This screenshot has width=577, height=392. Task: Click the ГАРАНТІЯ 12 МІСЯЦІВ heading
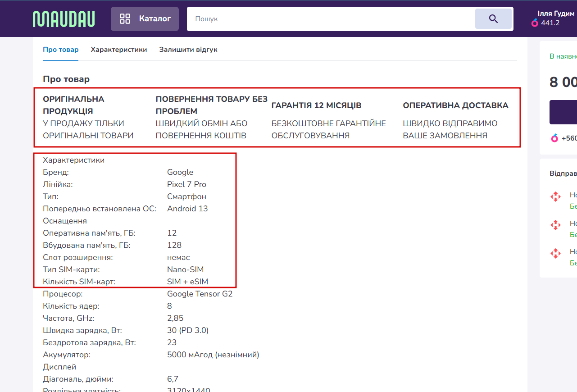pos(316,105)
